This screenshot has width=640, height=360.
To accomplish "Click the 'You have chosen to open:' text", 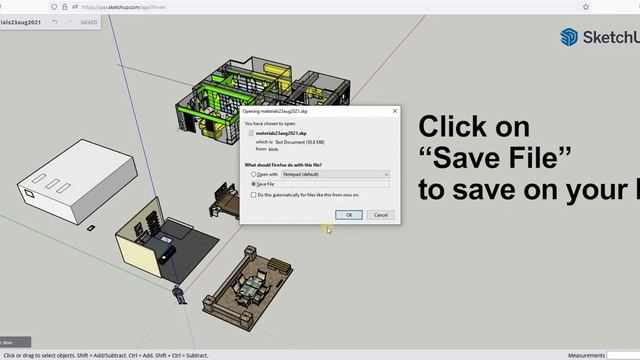I will click(270, 123).
